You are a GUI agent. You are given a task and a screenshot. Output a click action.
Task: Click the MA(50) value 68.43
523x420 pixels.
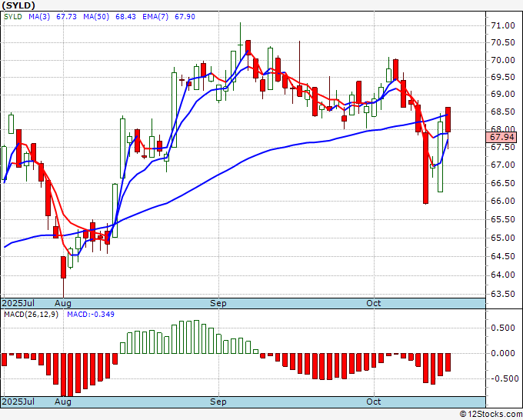pos(125,17)
